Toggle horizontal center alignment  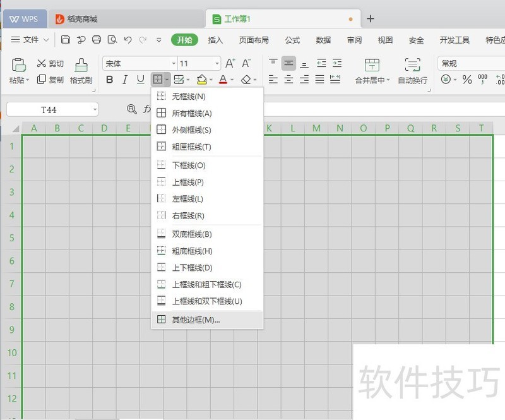(288, 80)
